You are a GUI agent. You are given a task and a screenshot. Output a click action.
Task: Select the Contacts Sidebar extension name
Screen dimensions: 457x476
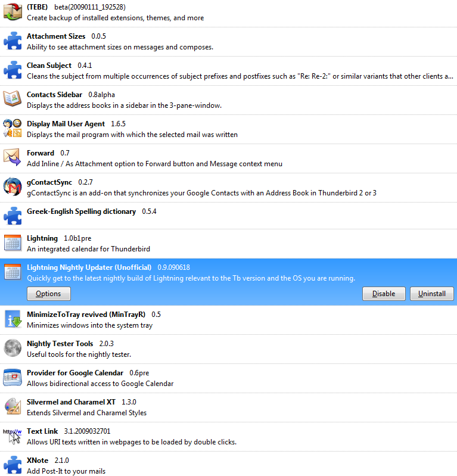pos(54,94)
